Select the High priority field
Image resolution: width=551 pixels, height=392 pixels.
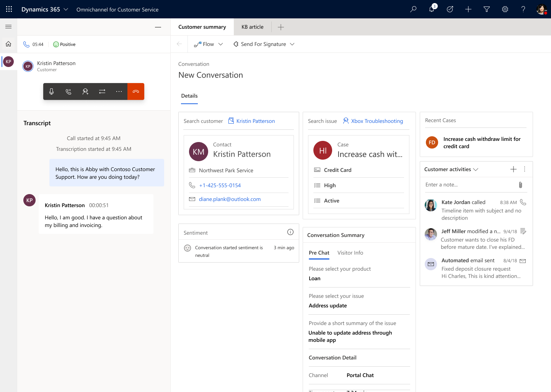359,185
